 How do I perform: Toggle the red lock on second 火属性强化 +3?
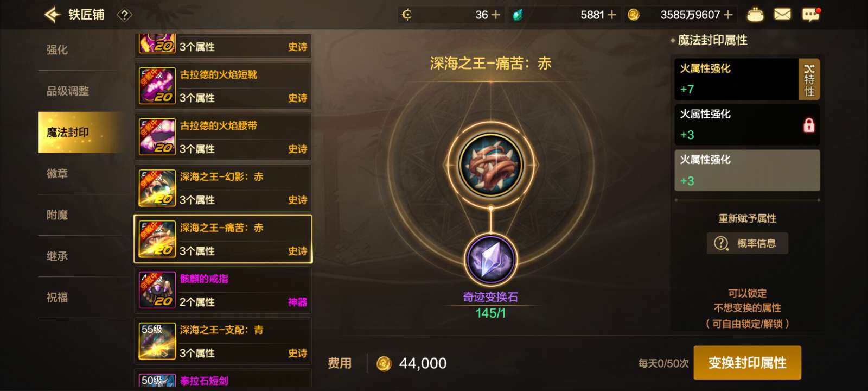point(808,125)
